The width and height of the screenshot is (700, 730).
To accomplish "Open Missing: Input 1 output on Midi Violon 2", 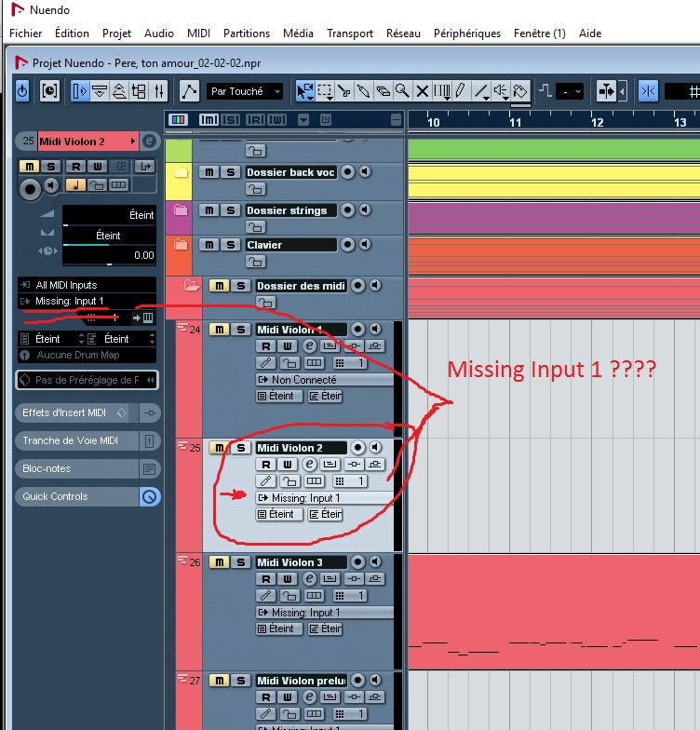I will [324, 498].
